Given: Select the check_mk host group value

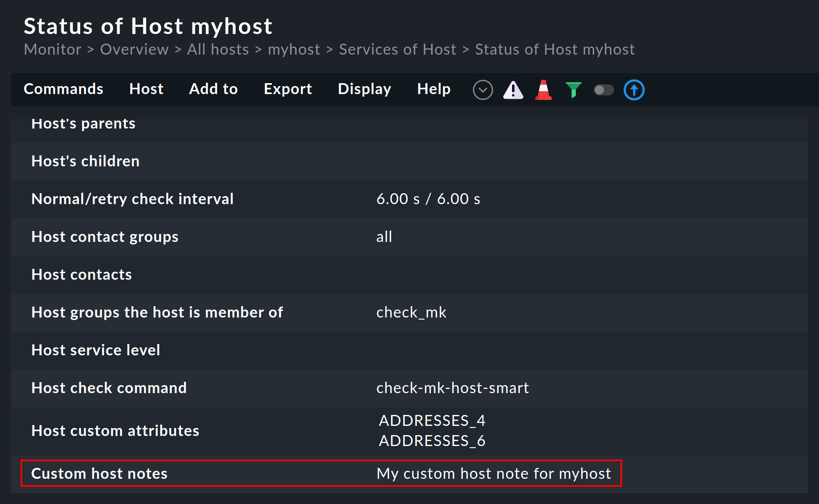Looking at the screenshot, I should coord(412,312).
